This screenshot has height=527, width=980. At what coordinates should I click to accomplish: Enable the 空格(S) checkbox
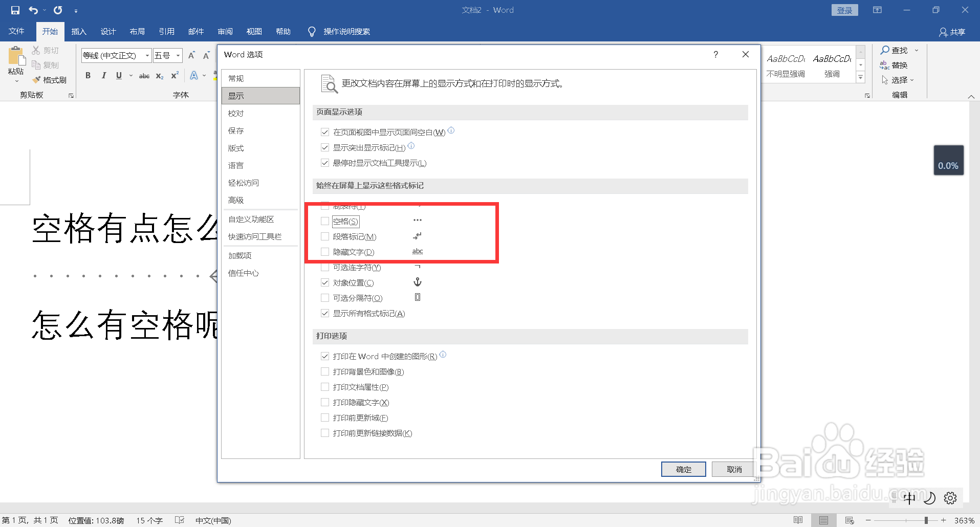(x=324, y=221)
